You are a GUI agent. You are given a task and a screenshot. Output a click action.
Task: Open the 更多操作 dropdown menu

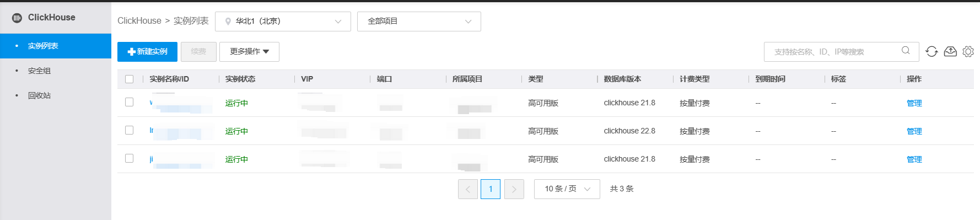pos(249,52)
